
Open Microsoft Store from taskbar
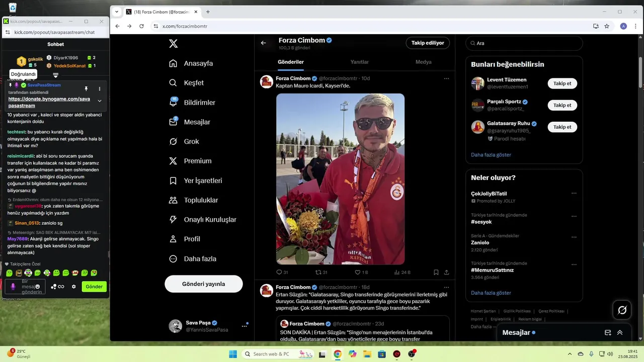382,354
